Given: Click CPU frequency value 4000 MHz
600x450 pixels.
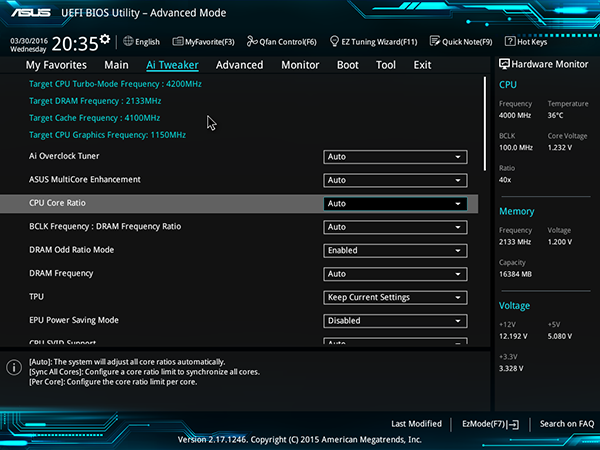Looking at the screenshot, I should [x=515, y=115].
